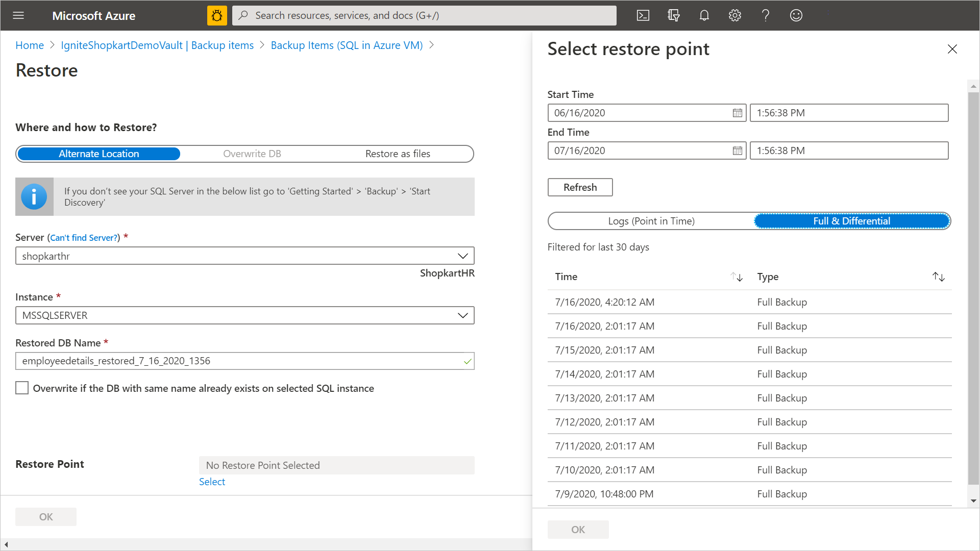The width and height of the screenshot is (980, 551).
Task: Click the Azure help question mark icon
Action: [x=765, y=15]
